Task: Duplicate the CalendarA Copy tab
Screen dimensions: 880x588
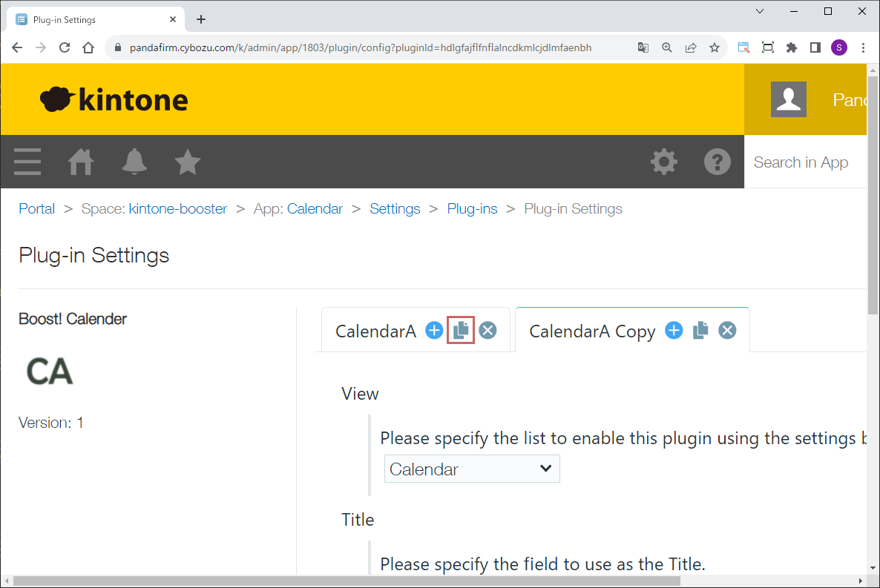Action: point(700,331)
